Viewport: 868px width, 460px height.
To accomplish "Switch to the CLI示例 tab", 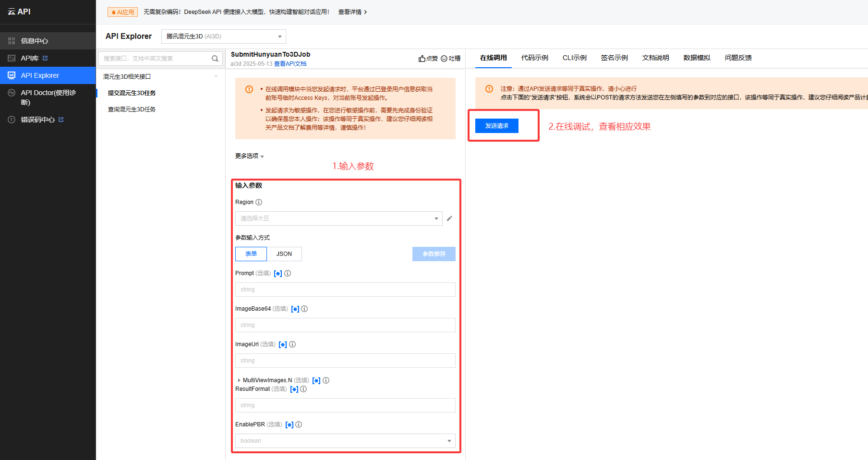I will (575, 58).
